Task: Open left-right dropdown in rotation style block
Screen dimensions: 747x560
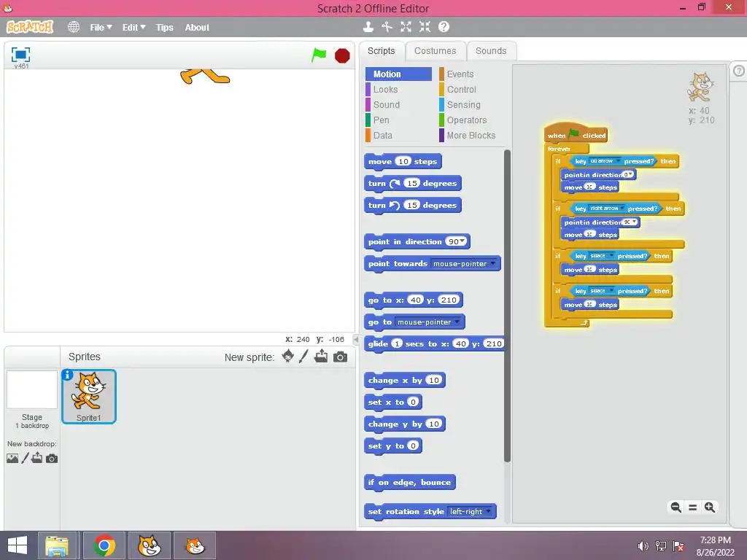Action: [x=488, y=511]
